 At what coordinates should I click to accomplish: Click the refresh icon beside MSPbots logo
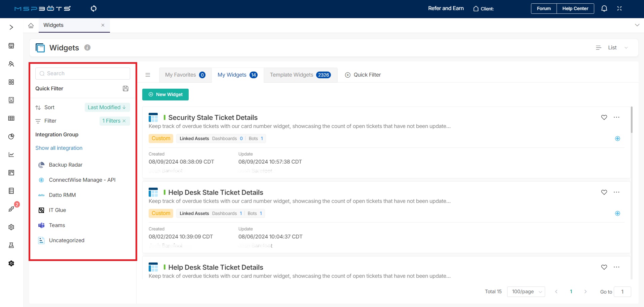click(x=94, y=8)
